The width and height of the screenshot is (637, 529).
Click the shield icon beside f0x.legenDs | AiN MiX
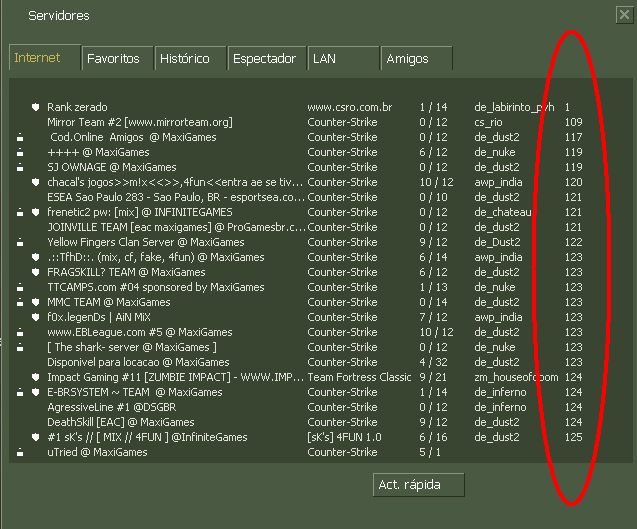point(36,318)
